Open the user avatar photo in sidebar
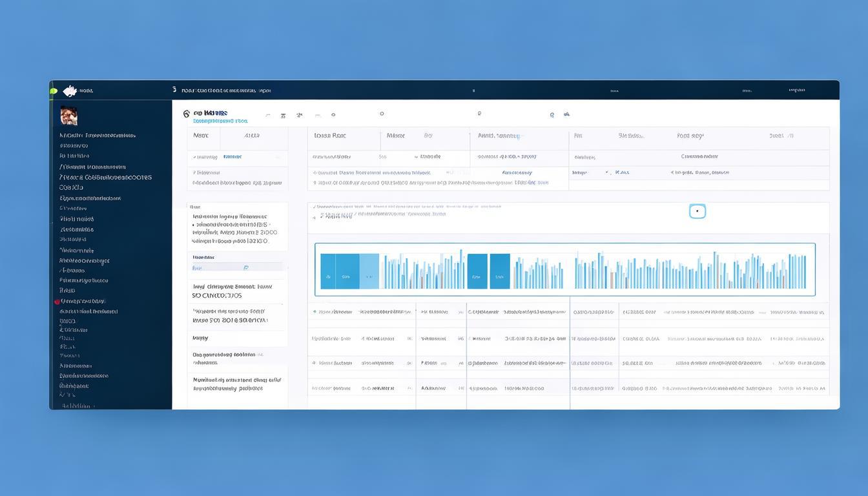868x496 pixels. (68, 116)
